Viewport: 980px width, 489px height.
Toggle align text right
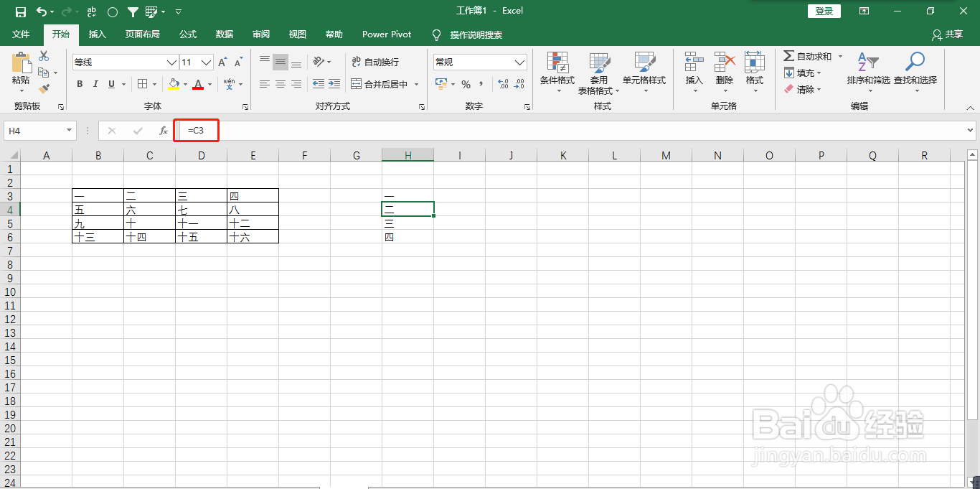(296, 84)
